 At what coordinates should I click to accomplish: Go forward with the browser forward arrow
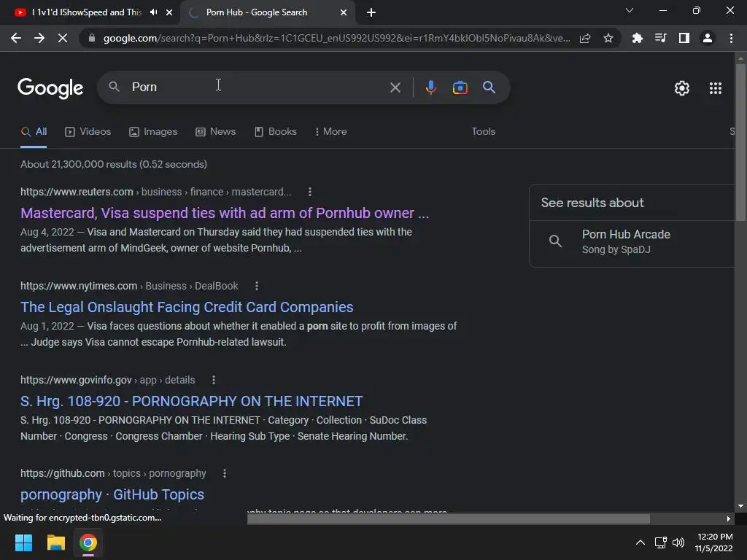click(39, 38)
